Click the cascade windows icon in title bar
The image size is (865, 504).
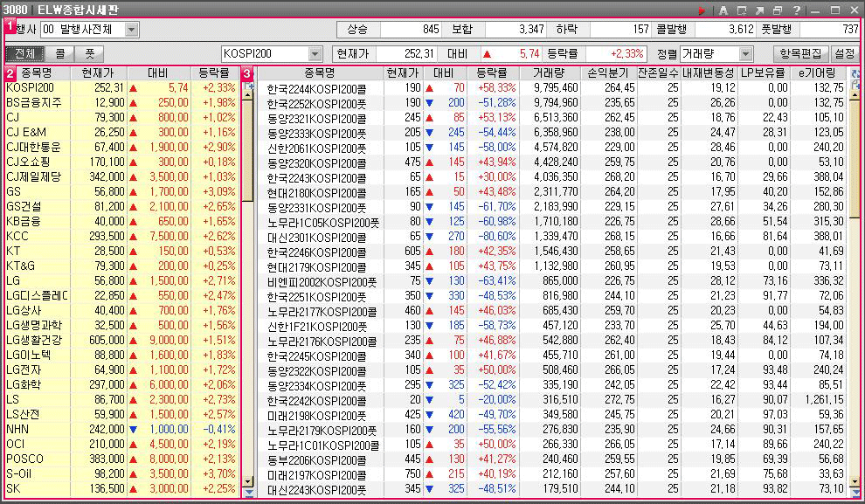[x=778, y=10]
